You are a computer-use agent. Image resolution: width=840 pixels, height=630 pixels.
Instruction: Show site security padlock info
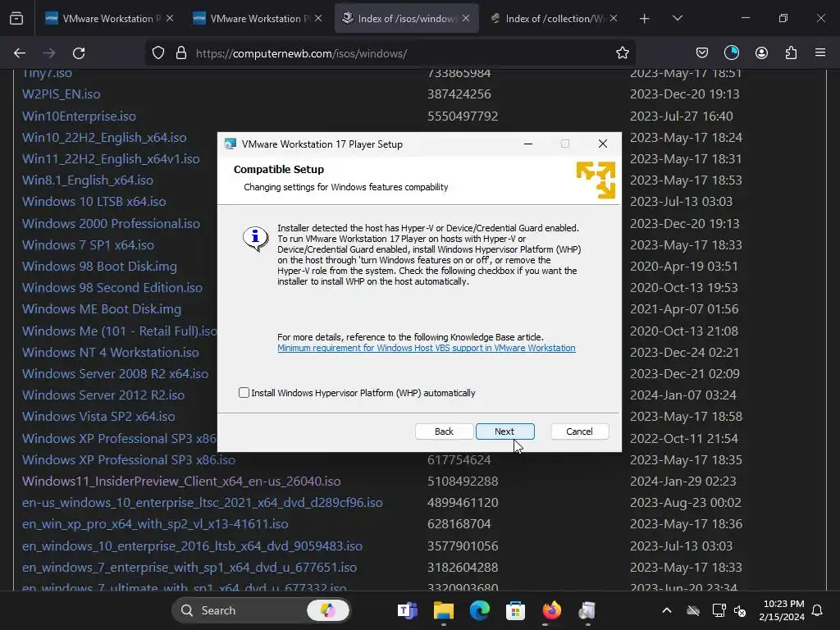181,53
